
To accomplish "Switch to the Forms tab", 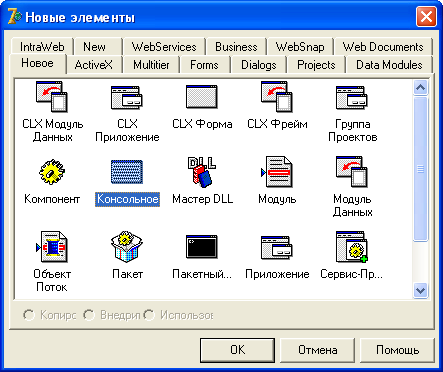I will point(204,65).
